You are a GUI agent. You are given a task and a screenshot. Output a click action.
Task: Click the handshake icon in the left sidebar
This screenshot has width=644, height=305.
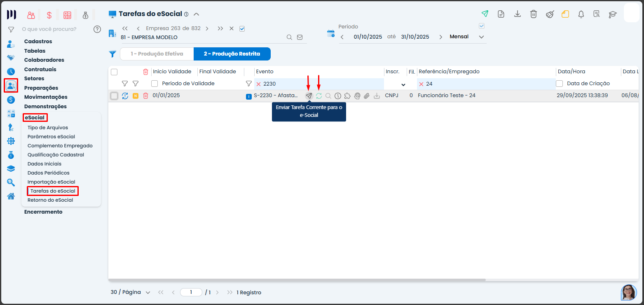[x=11, y=58]
